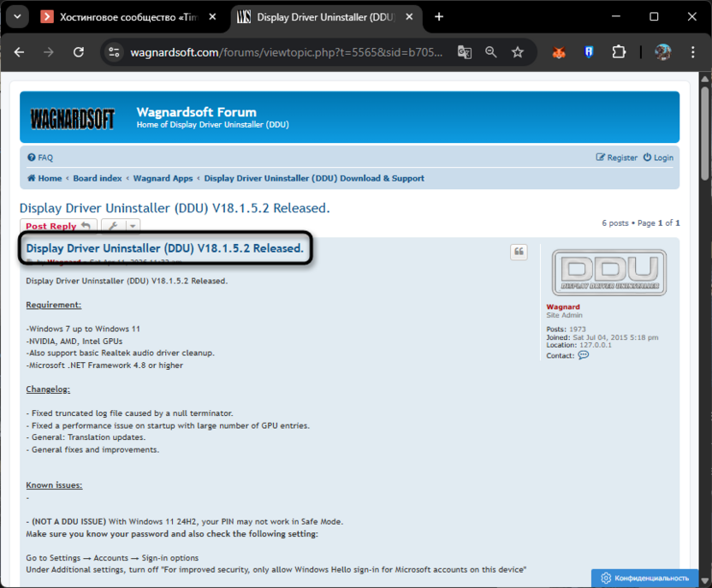The image size is (712, 588).
Task: Open the Bitwarden shield extension
Action: coord(589,52)
